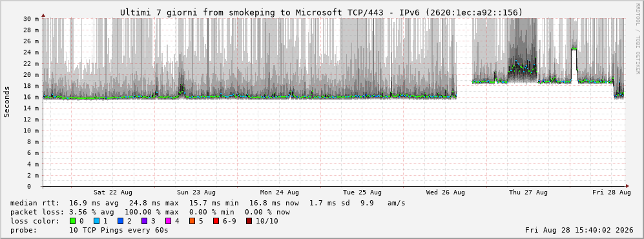
Task: Click the graph title text
Action: tap(322, 12)
